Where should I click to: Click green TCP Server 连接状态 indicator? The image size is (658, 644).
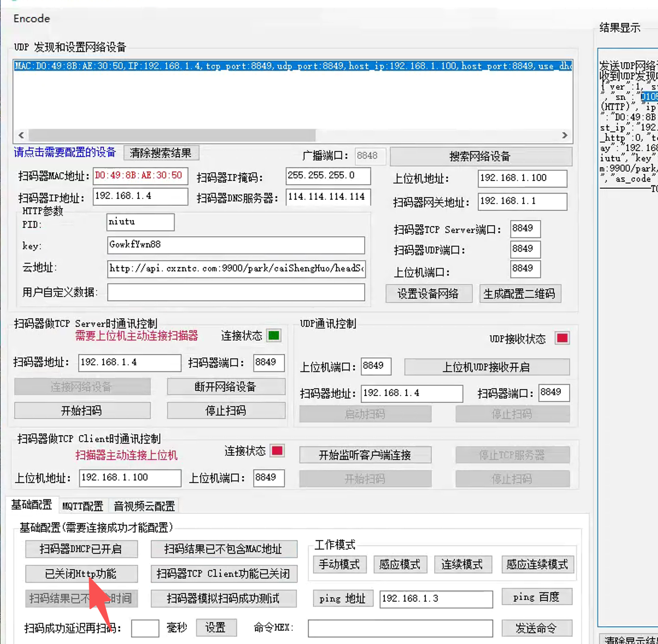point(274,336)
